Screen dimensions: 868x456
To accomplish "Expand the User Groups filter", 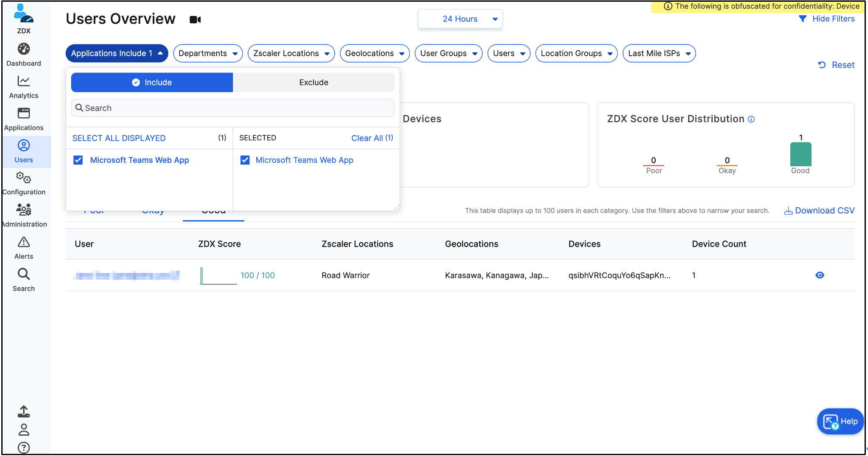I will [449, 53].
